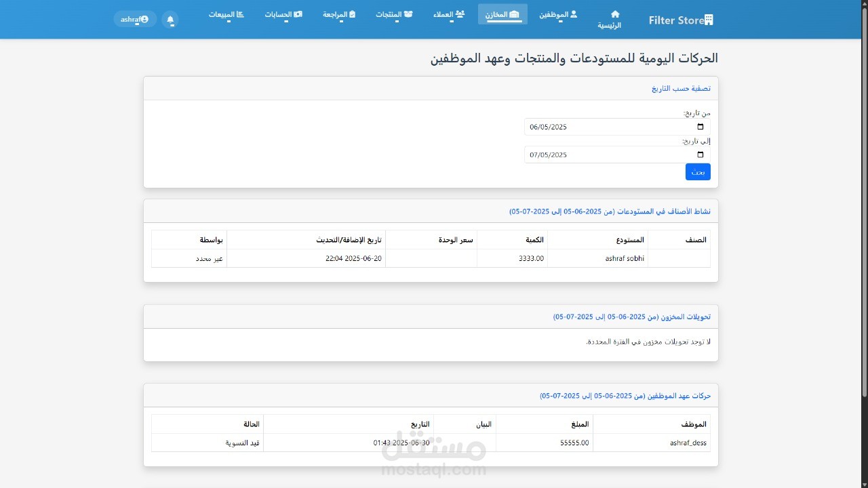868x488 pixels.
Task: Click the سعر الوحدة column header
Action: (431, 240)
